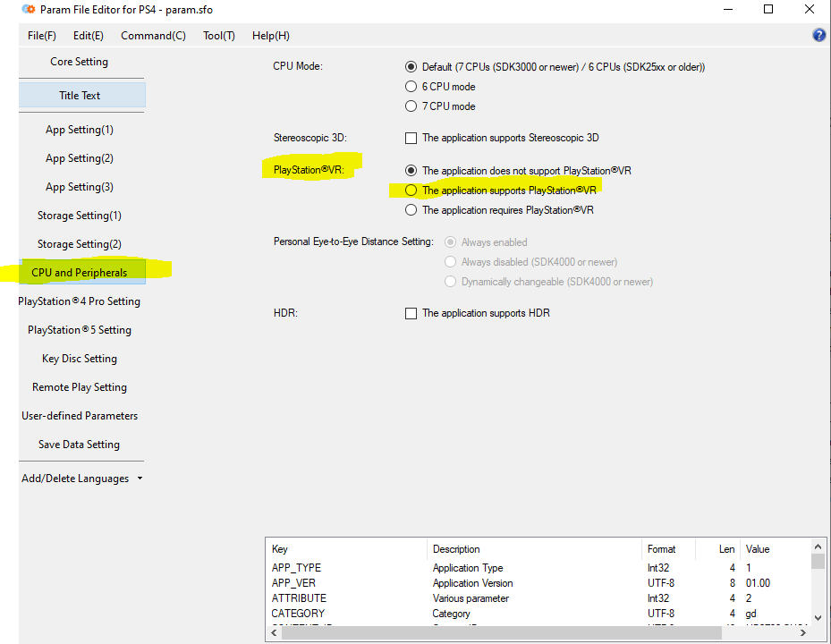The width and height of the screenshot is (831, 644).
Task: Click the Value column header
Action: (776, 549)
